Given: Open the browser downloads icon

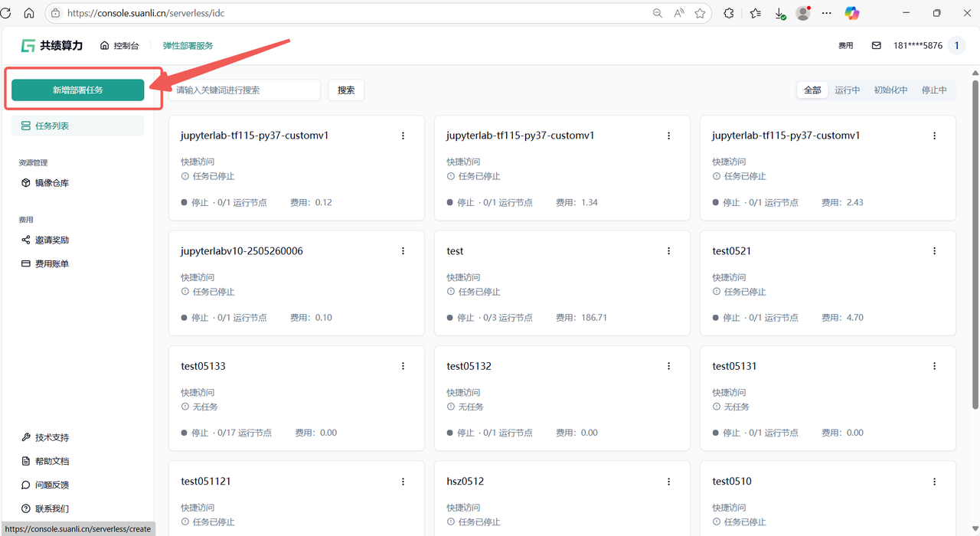Looking at the screenshot, I should click(779, 13).
